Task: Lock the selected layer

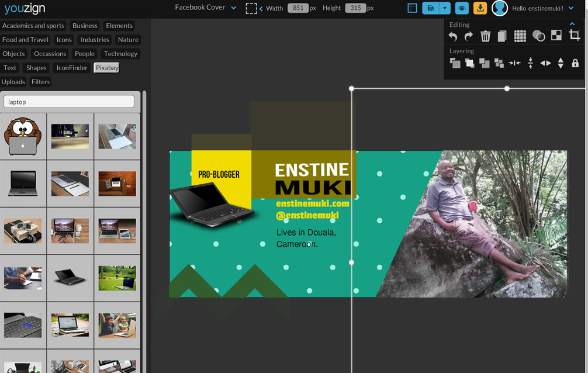Action: pos(575,63)
